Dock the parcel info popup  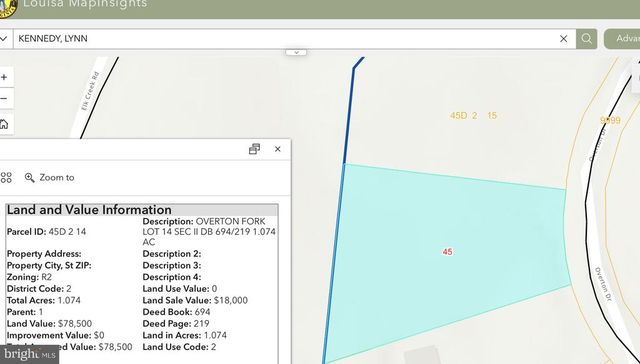click(254, 149)
